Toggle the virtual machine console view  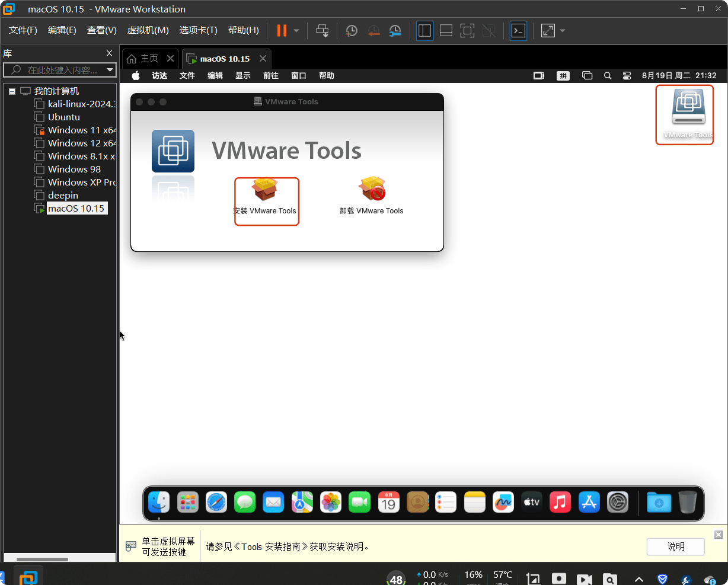[518, 30]
